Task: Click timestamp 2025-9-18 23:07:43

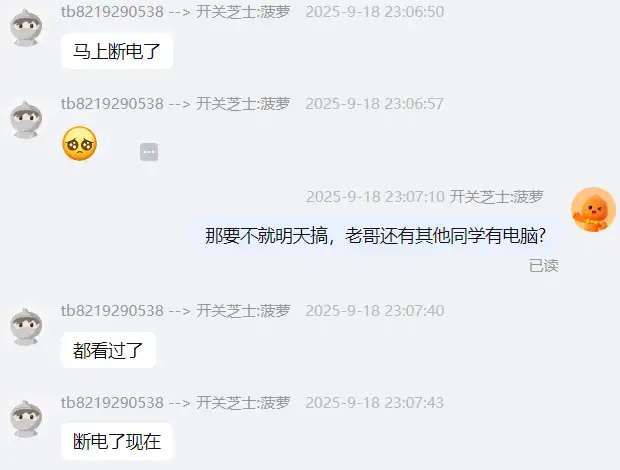Action: click(375, 403)
